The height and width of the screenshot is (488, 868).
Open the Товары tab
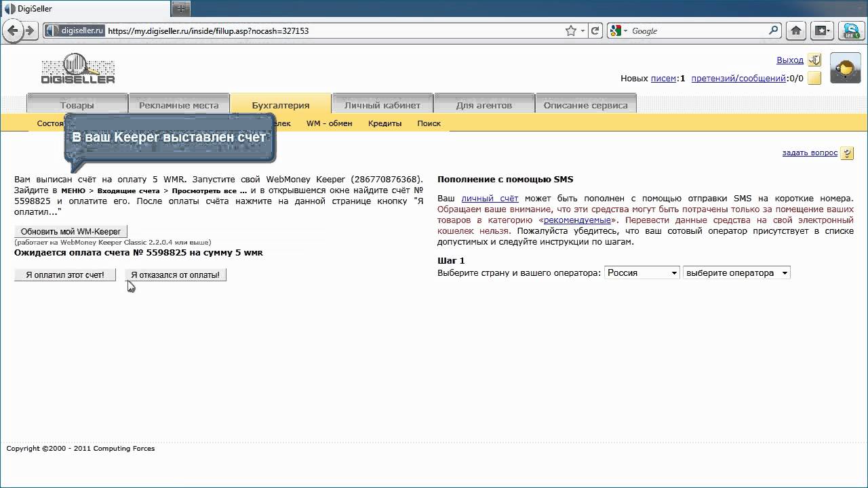[x=77, y=105]
